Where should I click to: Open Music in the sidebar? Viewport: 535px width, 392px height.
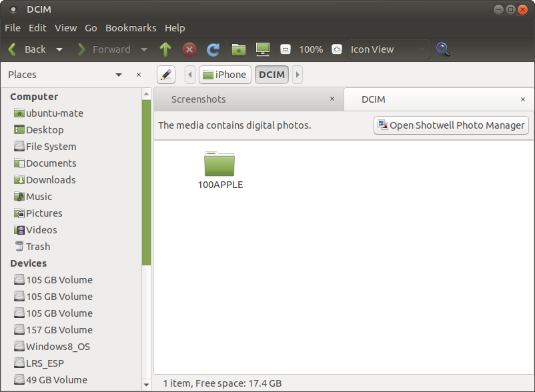point(33,197)
